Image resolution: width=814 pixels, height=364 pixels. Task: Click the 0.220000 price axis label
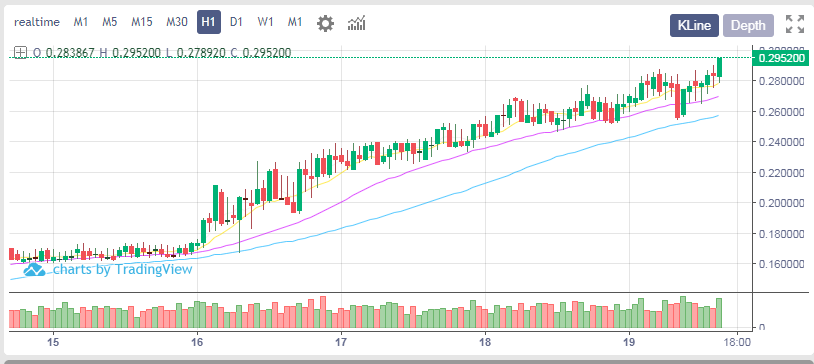781,172
